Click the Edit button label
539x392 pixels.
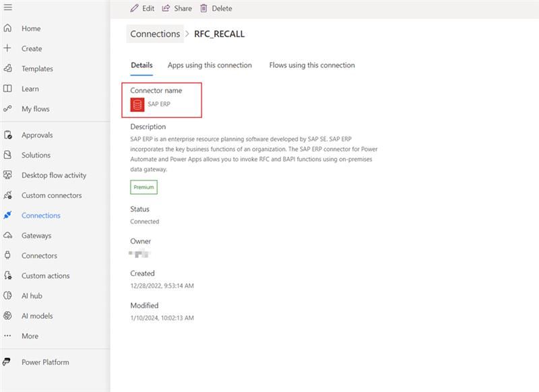click(x=148, y=8)
